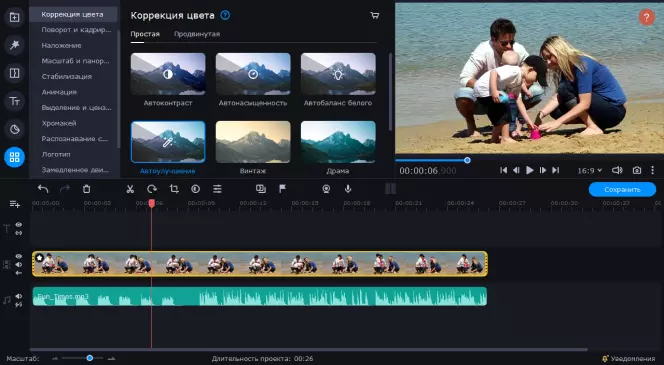
Task: Mute the audio track speaker
Action: pos(19,296)
